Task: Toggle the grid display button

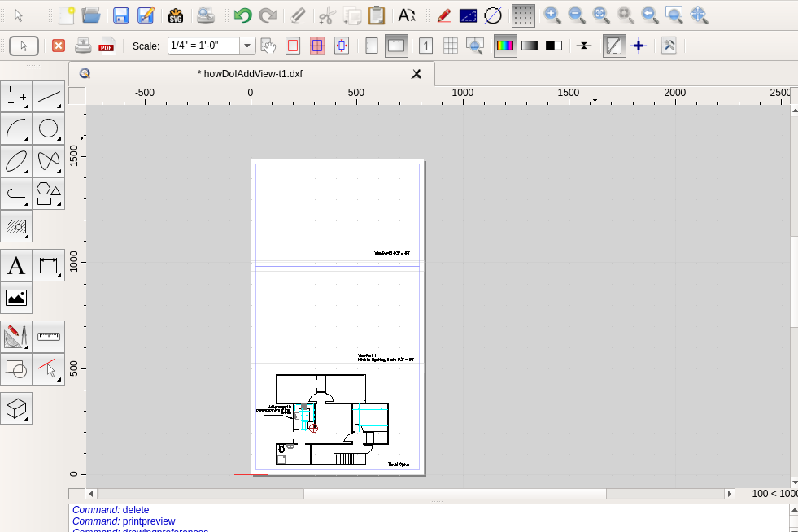Action: tap(523, 15)
